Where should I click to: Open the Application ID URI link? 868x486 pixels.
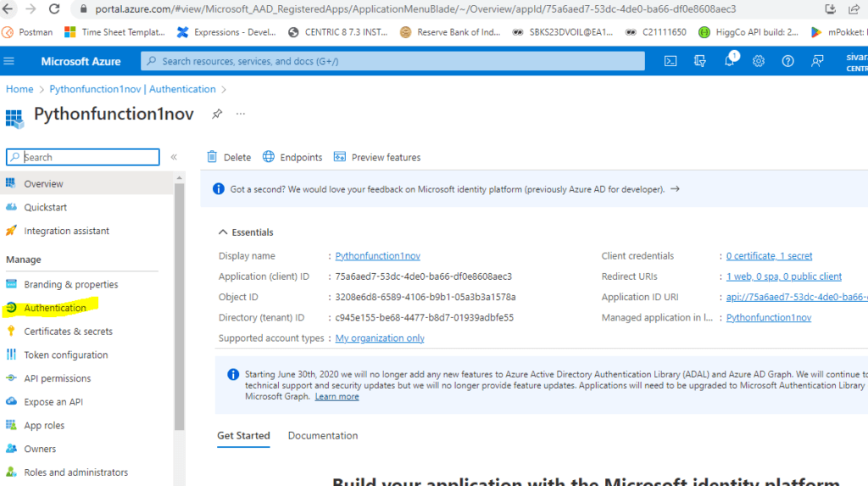(797, 297)
